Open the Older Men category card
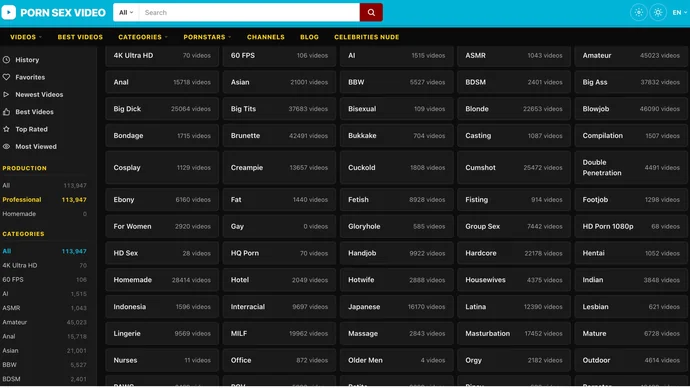 396,360
